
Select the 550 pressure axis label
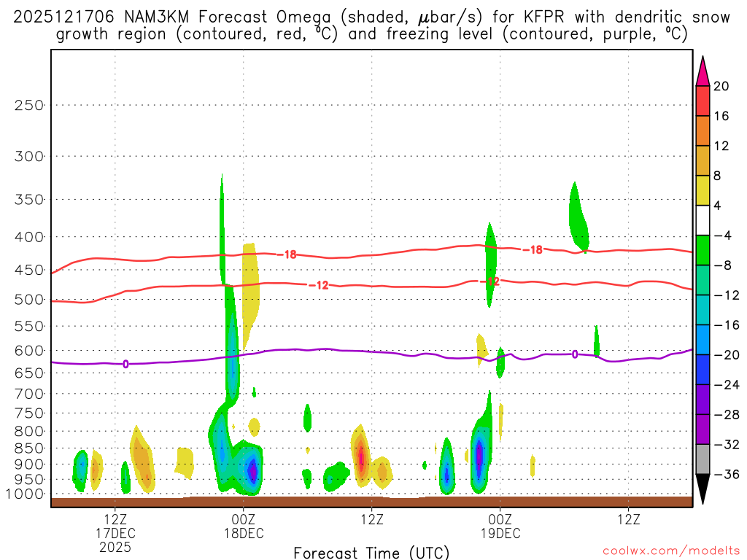[29, 326]
